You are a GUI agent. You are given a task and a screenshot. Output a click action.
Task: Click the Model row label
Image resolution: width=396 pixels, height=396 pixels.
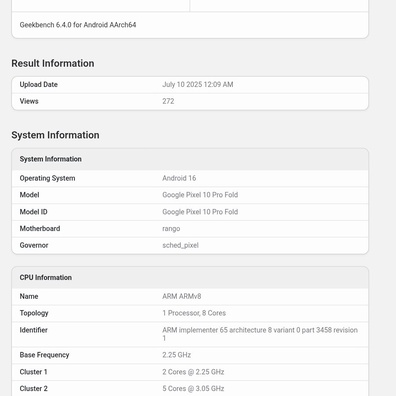(29, 195)
